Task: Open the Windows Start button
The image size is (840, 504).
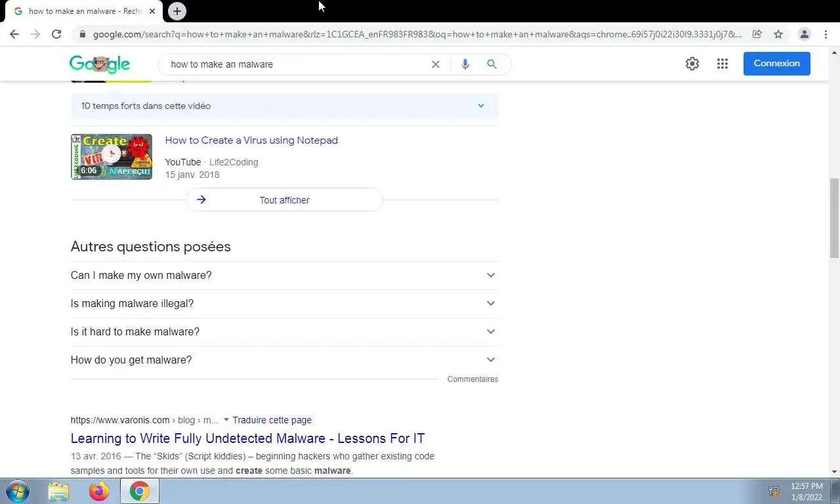Action: 18,491
